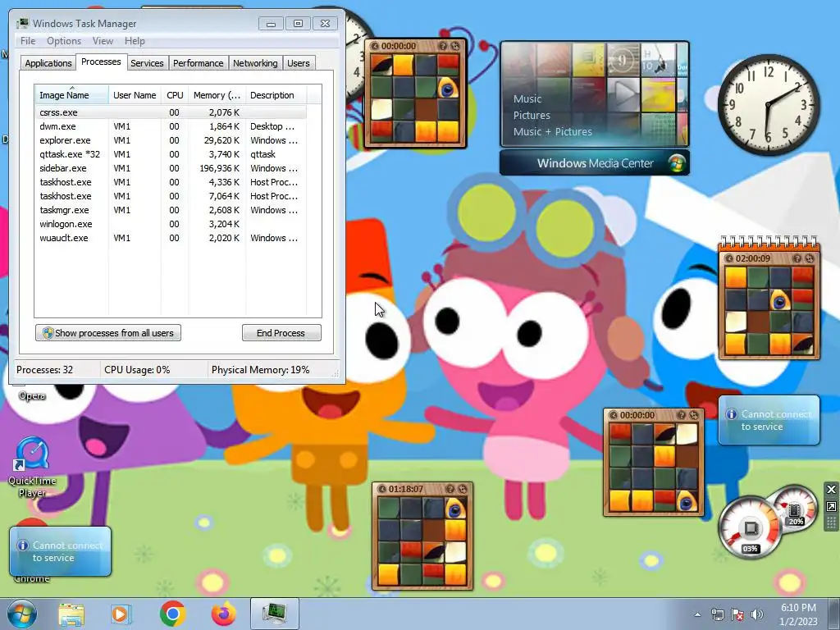Select the qttask.exe *32 process row

[x=171, y=154]
